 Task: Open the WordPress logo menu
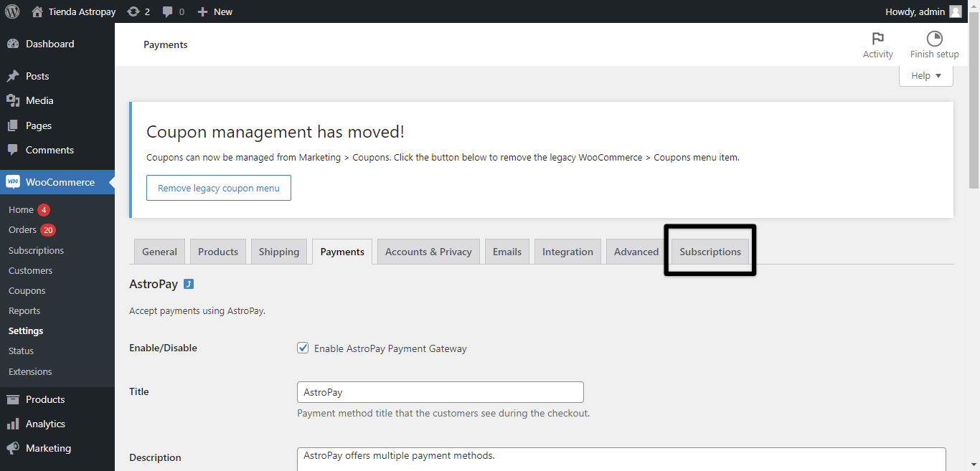12,11
